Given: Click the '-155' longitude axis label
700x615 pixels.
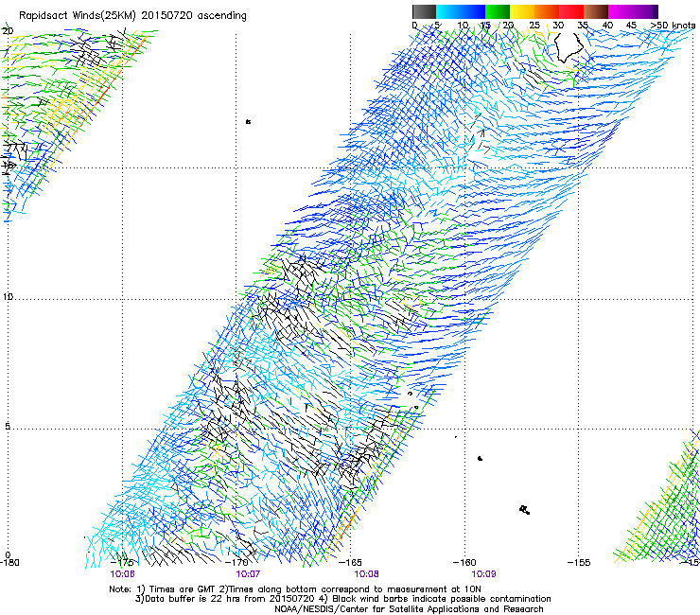Looking at the screenshot, I should pyautogui.click(x=579, y=562).
